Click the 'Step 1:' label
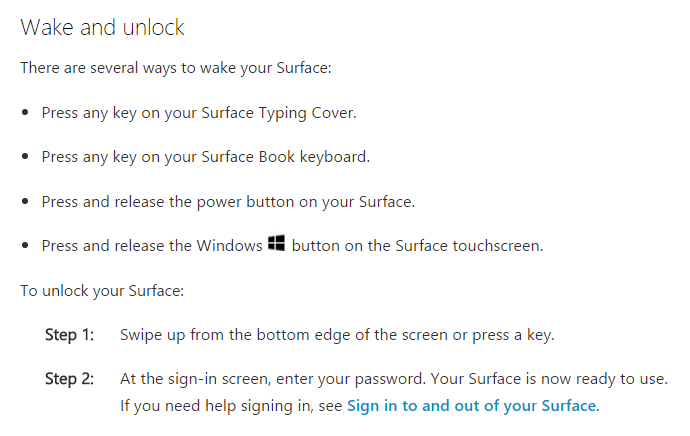690x436 pixels. point(70,335)
